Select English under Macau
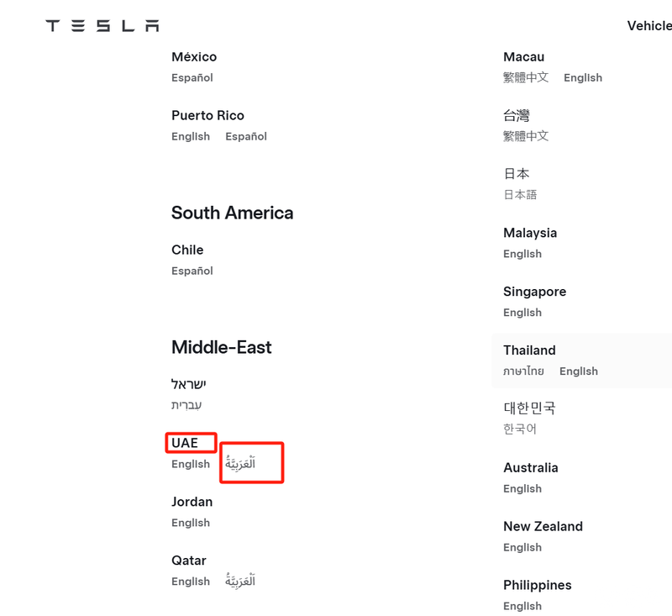 pos(583,77)
